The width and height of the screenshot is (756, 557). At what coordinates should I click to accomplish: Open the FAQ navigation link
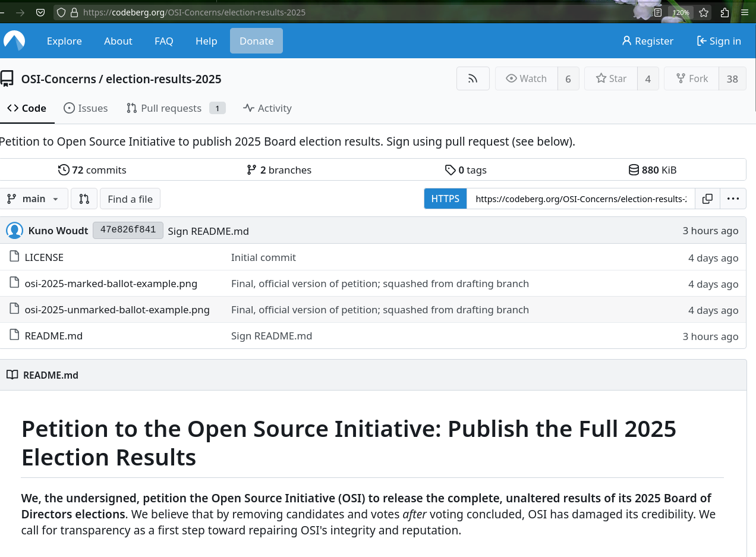pos(164,41)
